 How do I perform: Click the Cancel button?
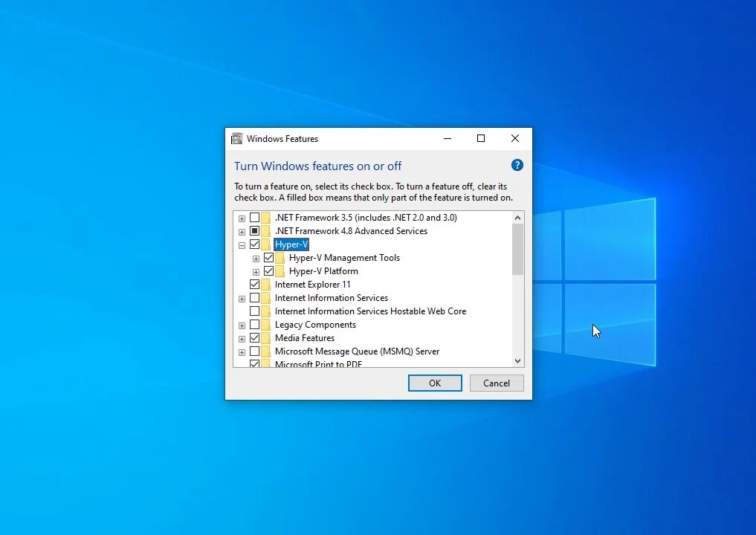coord(497,383)
